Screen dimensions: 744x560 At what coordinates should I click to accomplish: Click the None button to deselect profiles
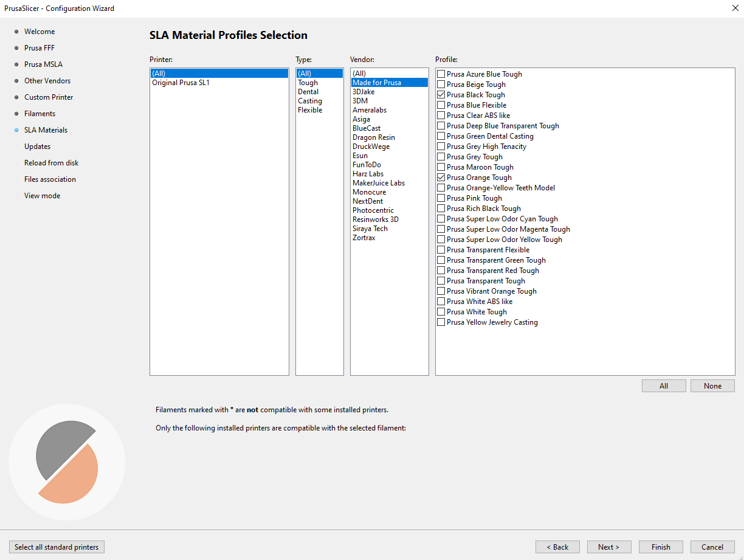pyautogui.click(x=712, y=386)
